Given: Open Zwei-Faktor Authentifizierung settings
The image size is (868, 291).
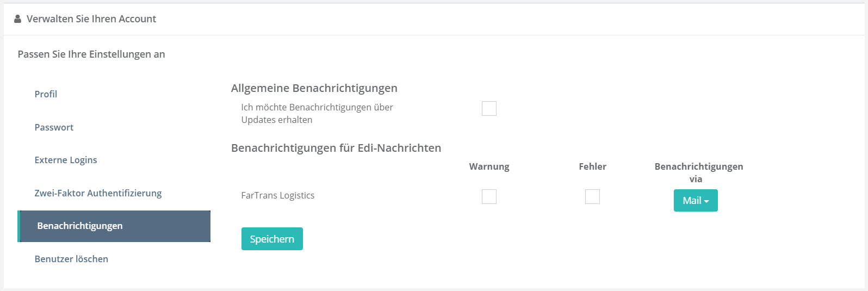Looking at the screenshot, I should [98, 193].
